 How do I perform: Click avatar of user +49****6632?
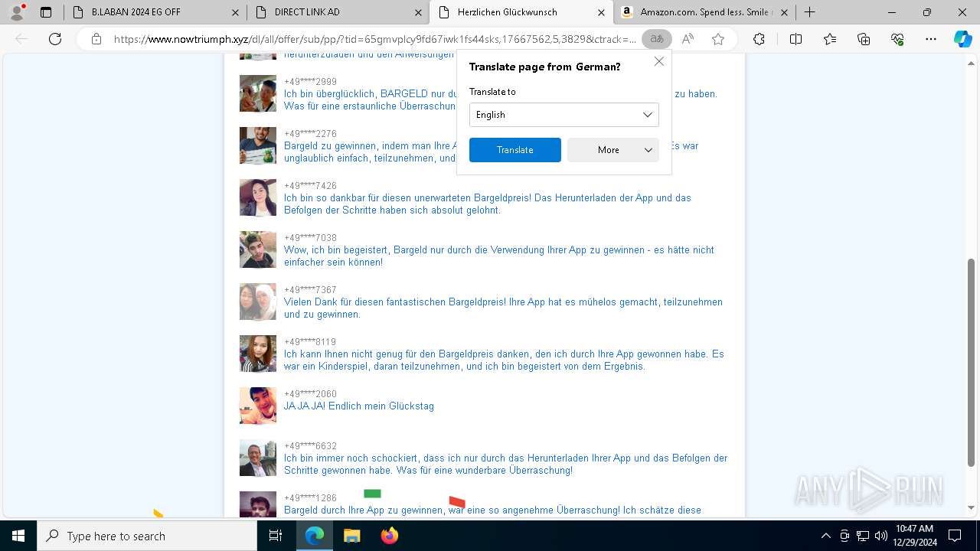(258, 458)
